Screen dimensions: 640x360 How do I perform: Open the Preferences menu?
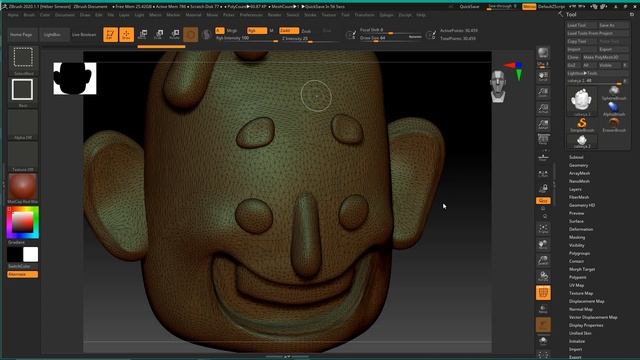point(251,15)
